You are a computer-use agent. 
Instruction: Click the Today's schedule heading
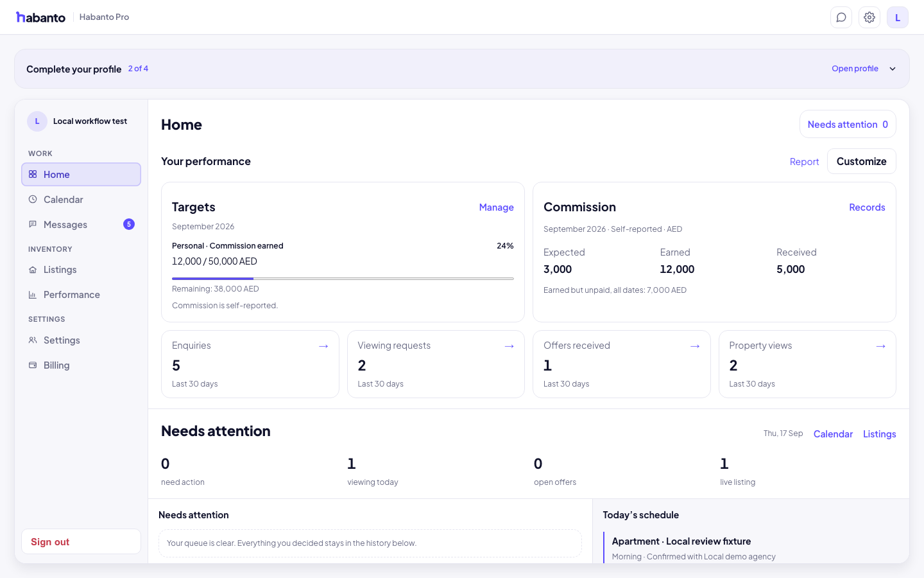coord(640,515)
